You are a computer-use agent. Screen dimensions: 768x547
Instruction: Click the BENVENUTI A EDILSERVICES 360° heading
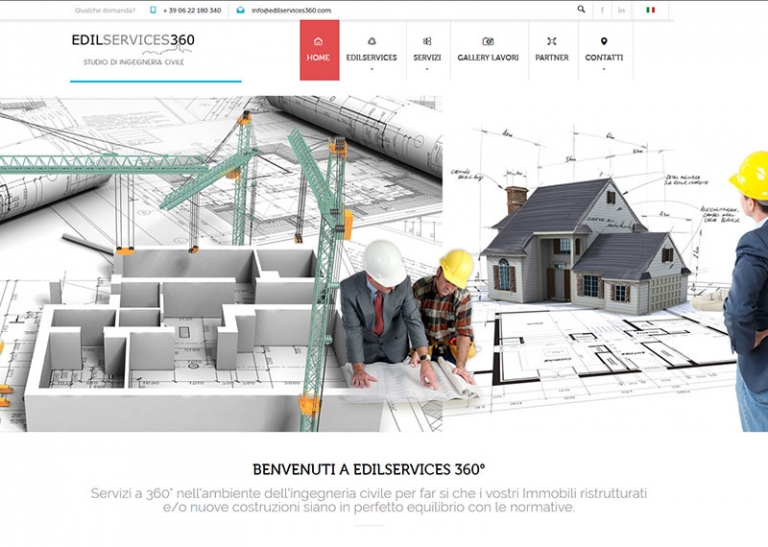369,469
